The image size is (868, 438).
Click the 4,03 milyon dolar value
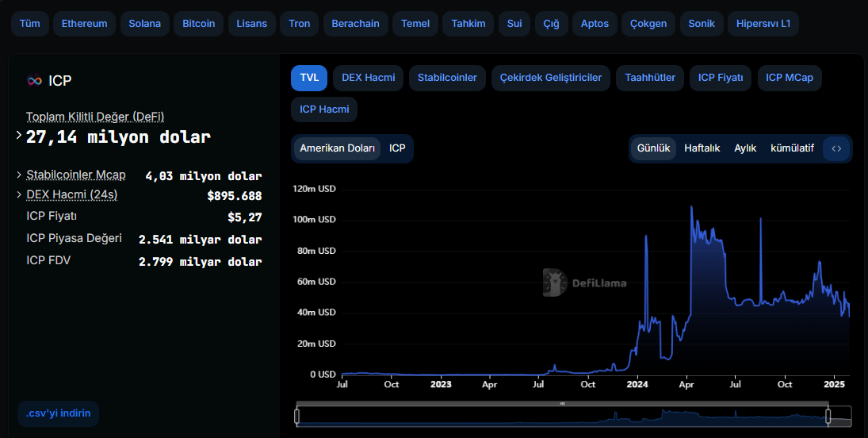204,176
